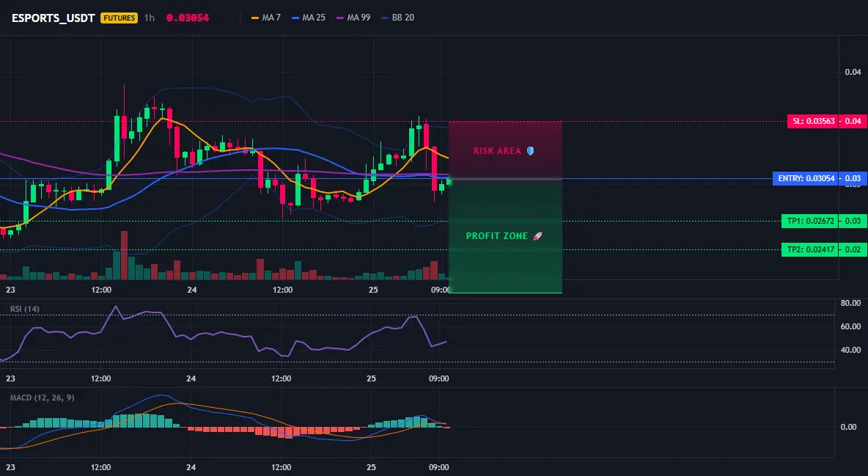Click the SL: 0.03563 price label
This screenshot has width=868, height=476.
click(812, 121)
